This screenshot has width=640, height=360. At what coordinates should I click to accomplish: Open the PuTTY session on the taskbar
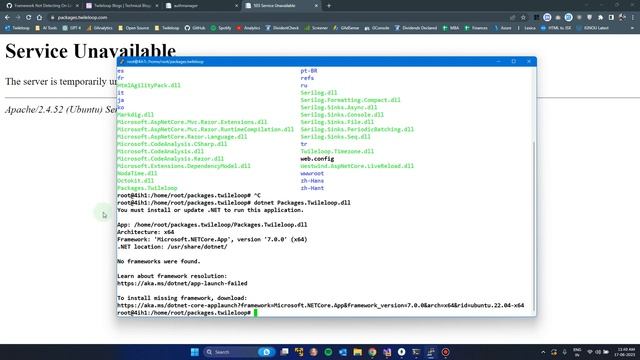coord(431,352)
